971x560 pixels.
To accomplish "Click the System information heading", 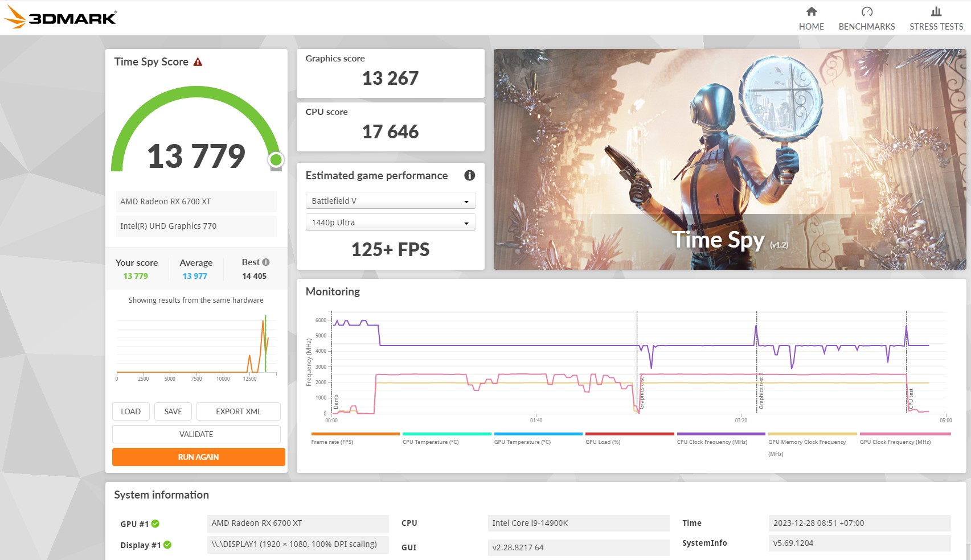I will pyautogui.click(x=161, y=495).
